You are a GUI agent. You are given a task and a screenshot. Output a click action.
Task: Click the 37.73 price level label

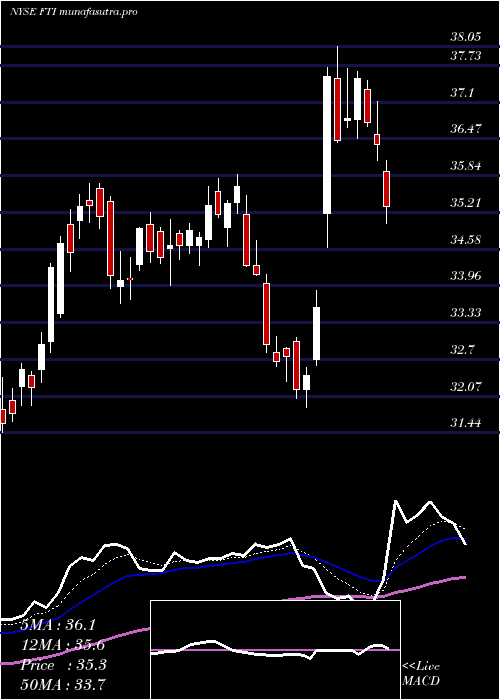tap(466, 55)
